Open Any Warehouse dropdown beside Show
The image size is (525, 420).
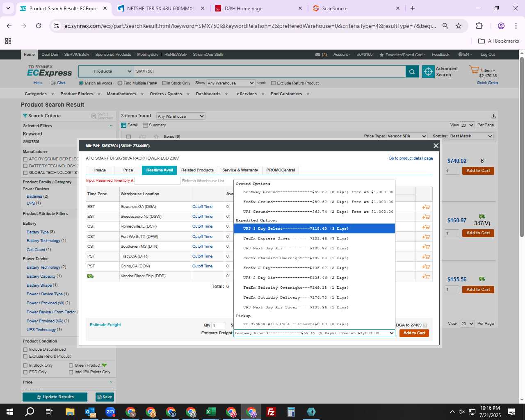pyautogui.click(x=231, y=83)
